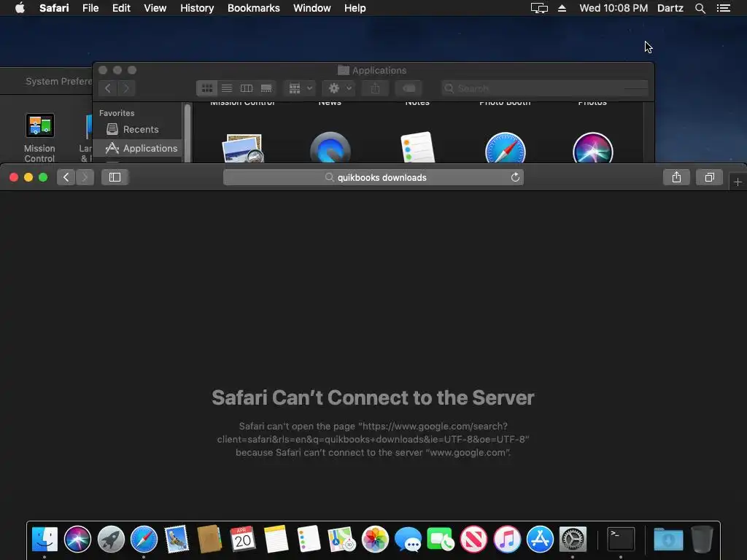The width and height of the screenshot is (747, 560).
Task: Open Notes from the Dock
Action: click(x=276, y=540)
